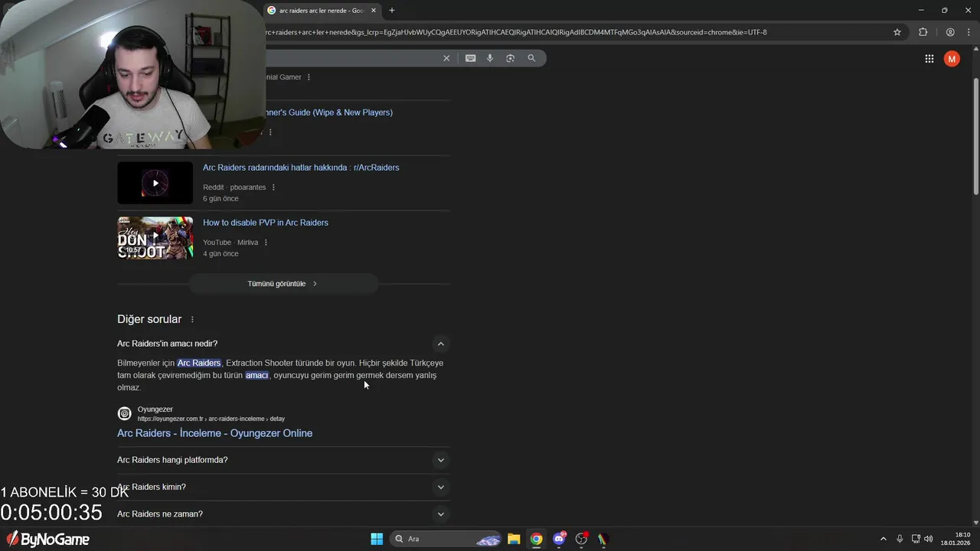Click the taskbar microphone tray icon
The height and width of the screenshot is (551, 980).
tap(900, 539)
